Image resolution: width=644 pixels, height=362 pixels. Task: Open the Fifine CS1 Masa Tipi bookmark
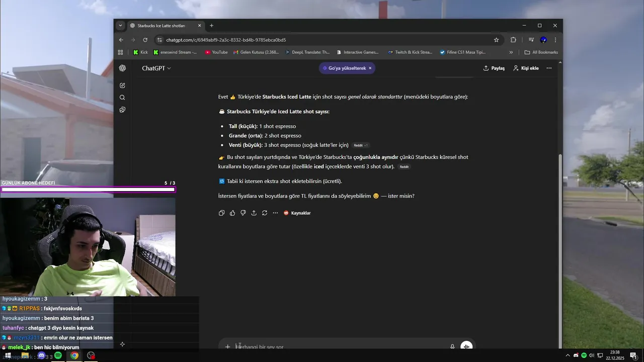462,52
